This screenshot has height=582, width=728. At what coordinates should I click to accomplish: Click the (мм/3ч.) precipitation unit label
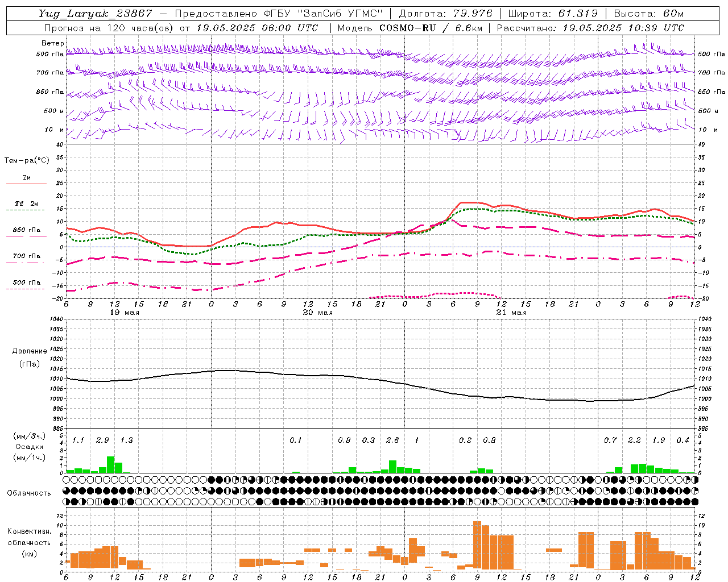[x=30, y=436]
